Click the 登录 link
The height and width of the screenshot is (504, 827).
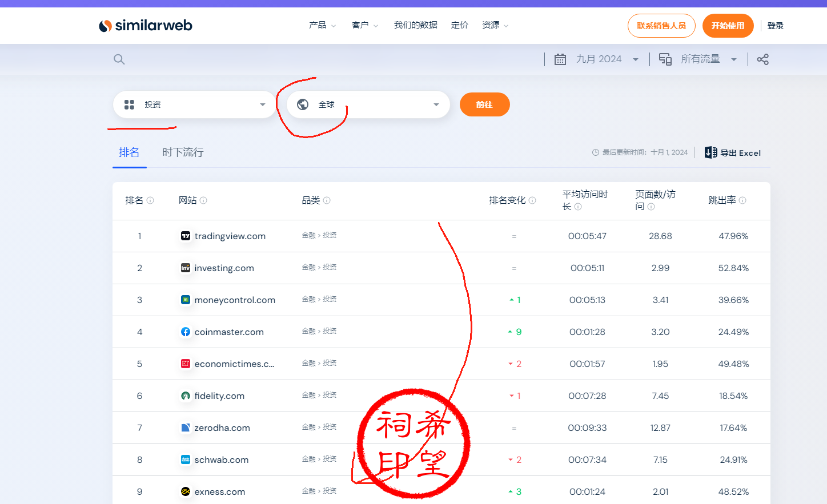[x=776, y=26]
